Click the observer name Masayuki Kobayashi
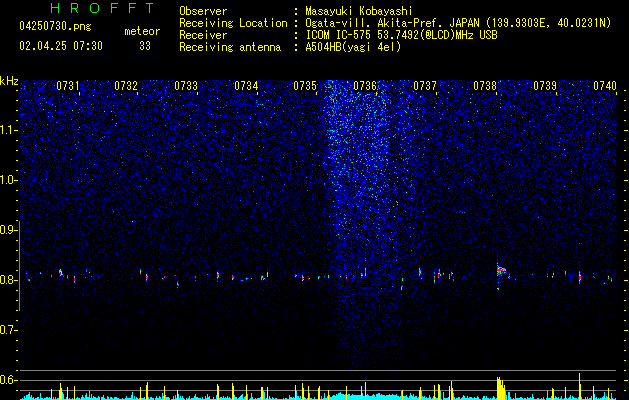629x400 pixels. [x=359, y=11]
